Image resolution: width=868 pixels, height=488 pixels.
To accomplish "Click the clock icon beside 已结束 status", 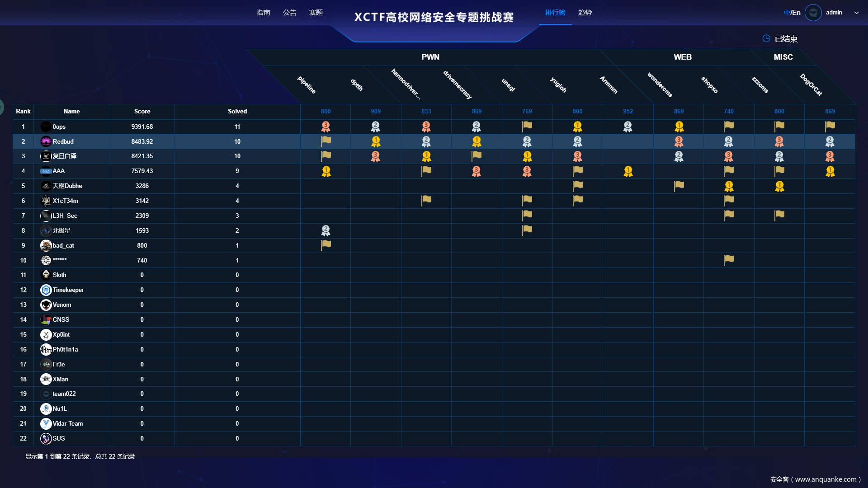I will tap(766, 38).
